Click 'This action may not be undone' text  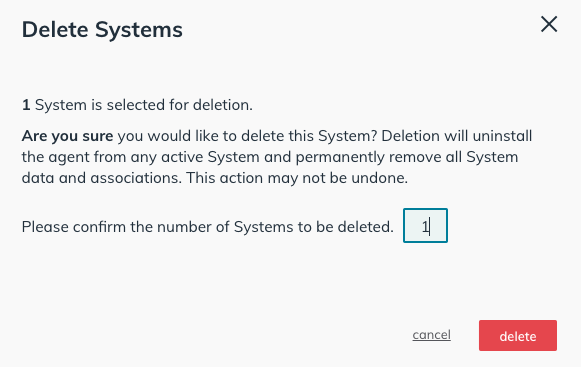pos(297,178)
